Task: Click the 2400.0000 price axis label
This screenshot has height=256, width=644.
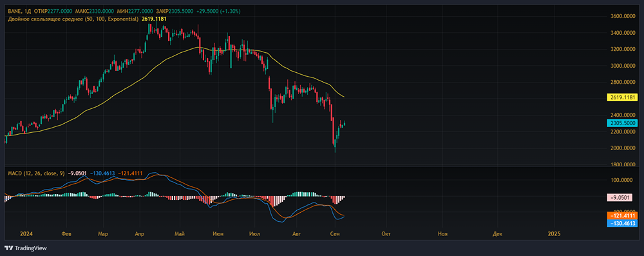Action: [x=623, y=115]
